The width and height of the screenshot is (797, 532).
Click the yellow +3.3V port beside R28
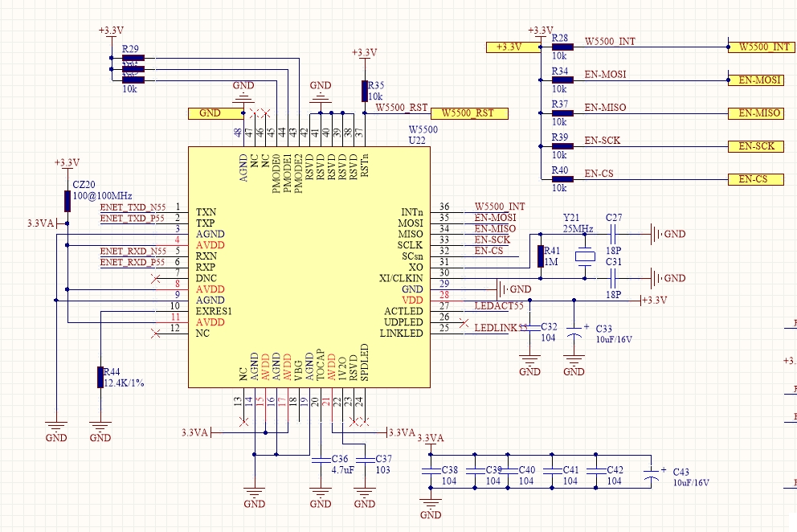click(x=514, y=47)
